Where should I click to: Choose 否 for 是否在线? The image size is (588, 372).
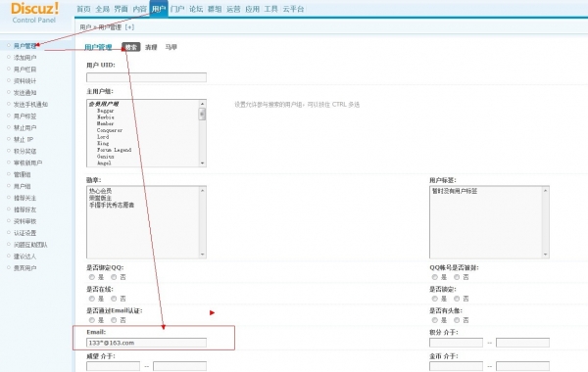tap(114, 299)
